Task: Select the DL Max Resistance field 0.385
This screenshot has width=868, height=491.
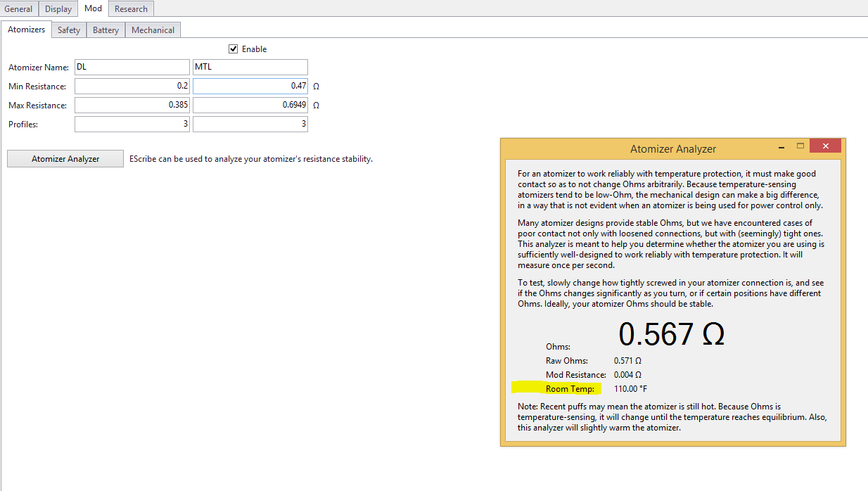Action: coord(132,105)
